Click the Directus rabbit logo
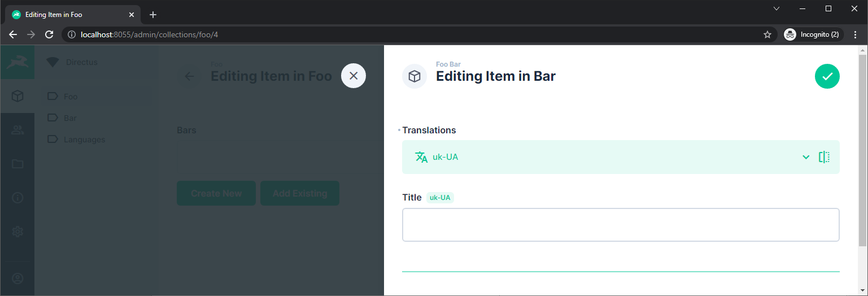 click(18, 62)
